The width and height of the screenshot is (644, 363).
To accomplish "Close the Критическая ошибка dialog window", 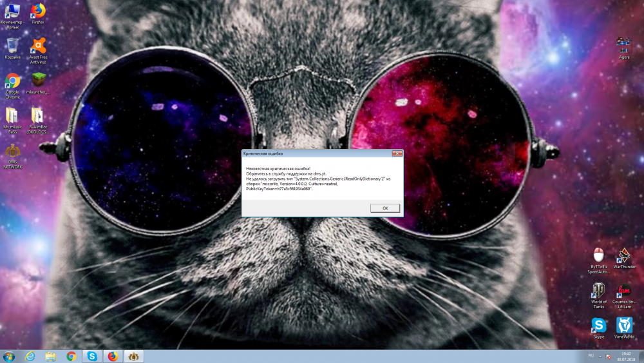I will 397,153.
